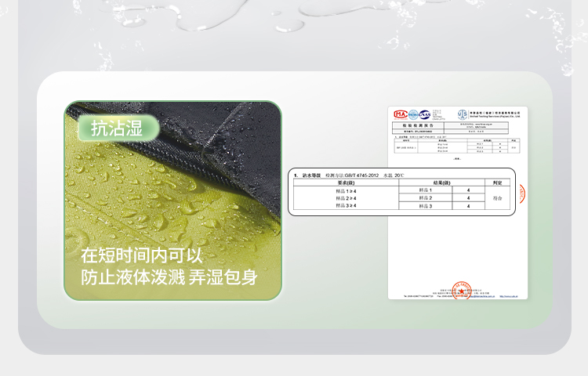The image size is (588, 376).
Task: Click the 结果(级) column header
Action: tap(441, 183)
